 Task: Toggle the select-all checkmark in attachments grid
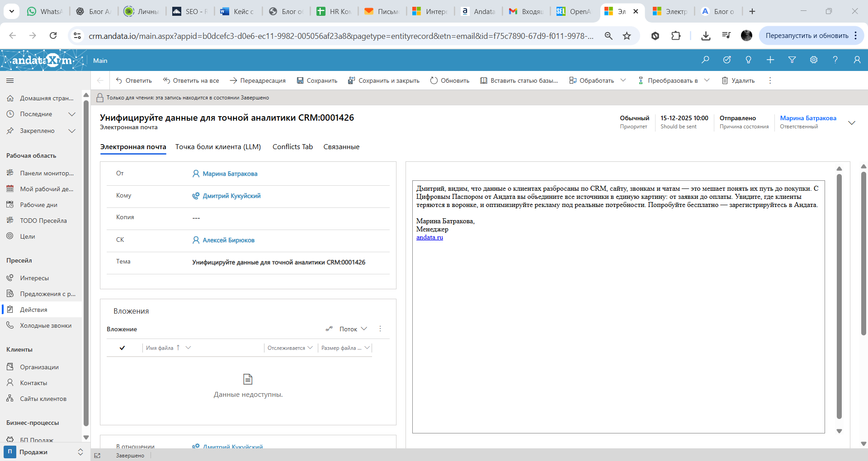[x=122, y=348]
